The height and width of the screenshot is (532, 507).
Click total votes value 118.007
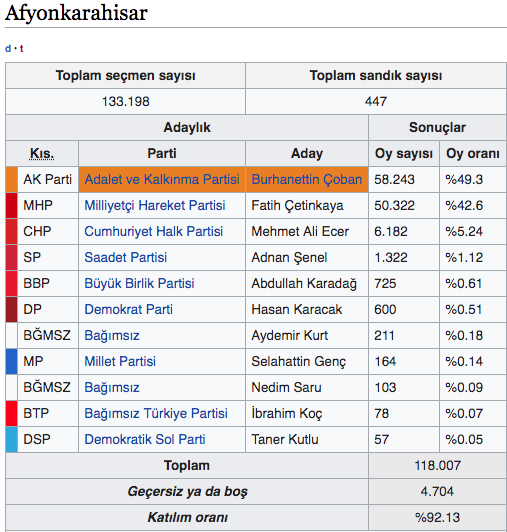pos(437,466)
